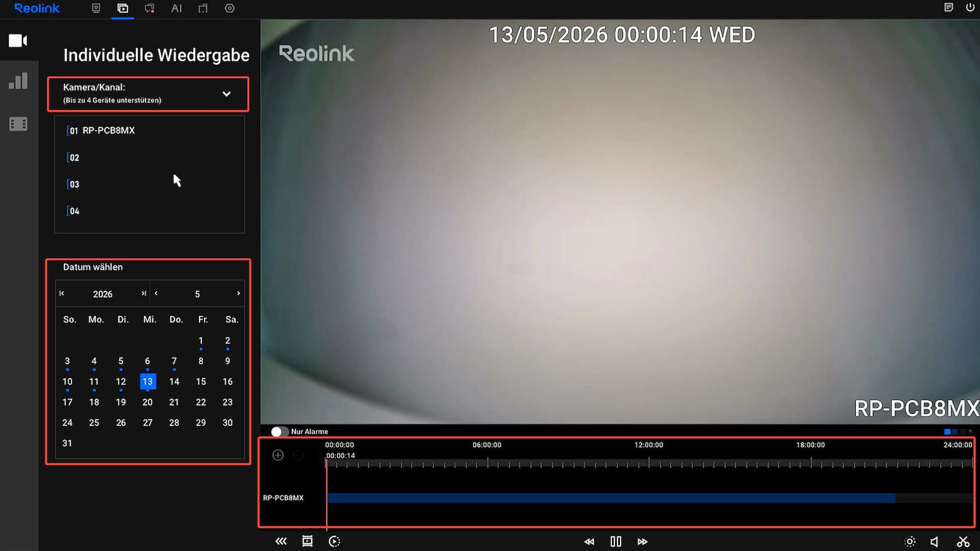The width and height of the screenshot is (980, 551).
Task: Select the blue layout square above timeline
Action: point(947,432)
